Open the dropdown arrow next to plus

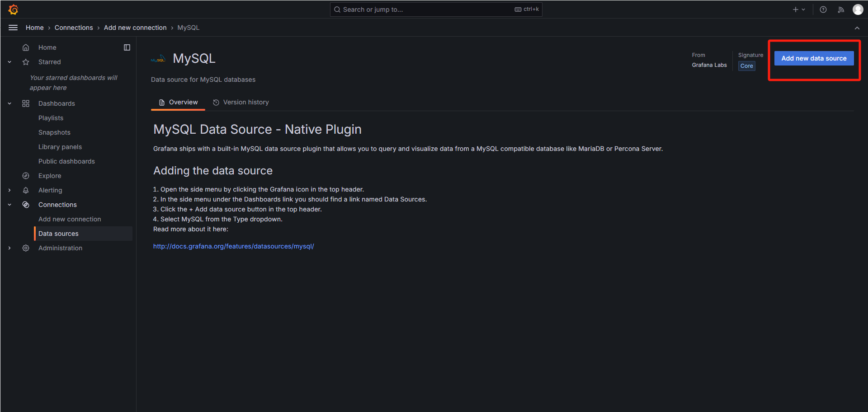[803, 9]
